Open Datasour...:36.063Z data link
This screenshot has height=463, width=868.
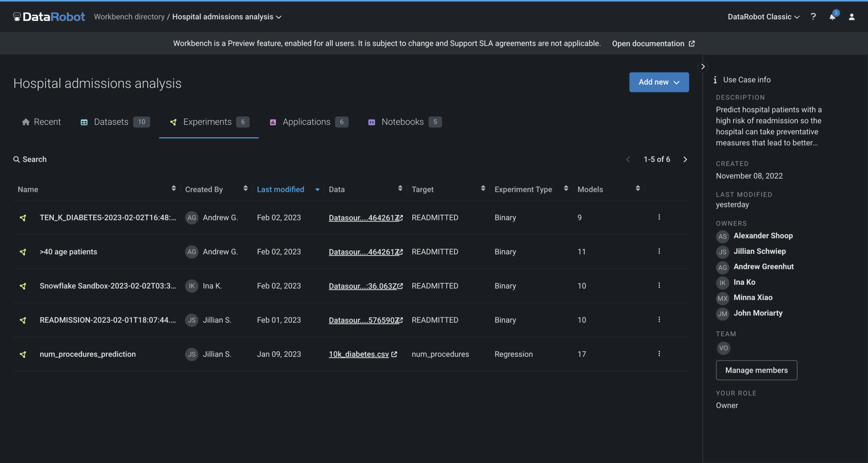coord(366,286)
